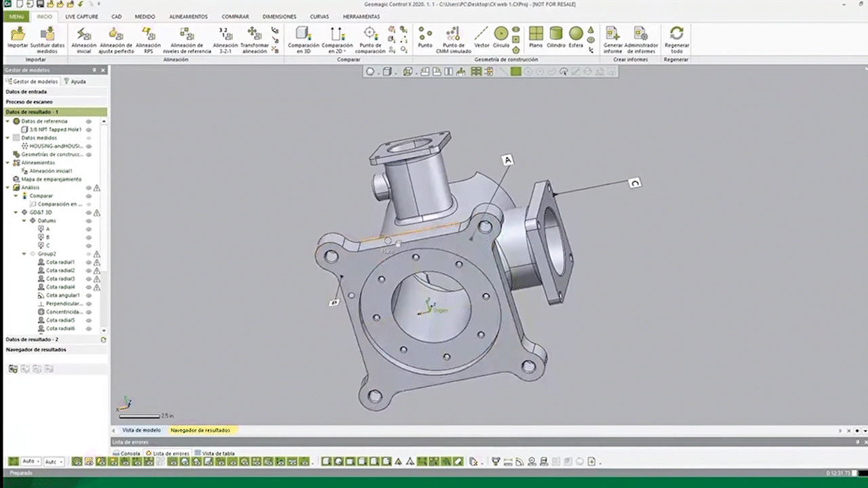The image size is (868, 488).
Task: Expand Datos de entrada section
Action: coord(54,91)
